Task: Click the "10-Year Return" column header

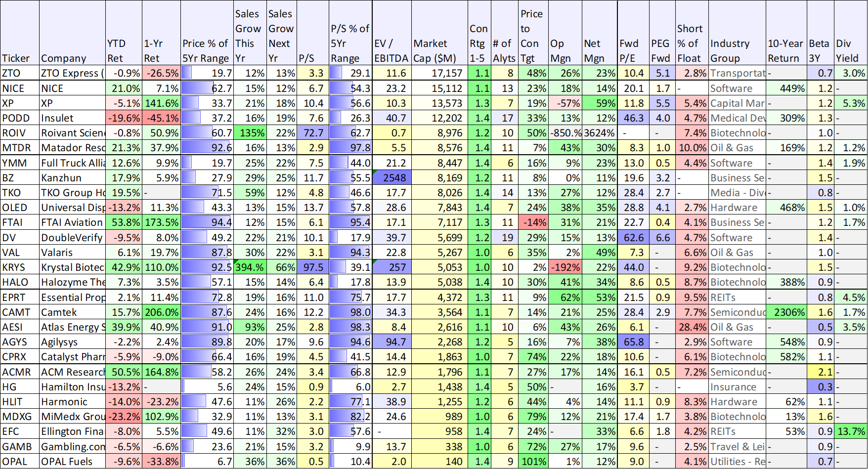Action: 786,33
